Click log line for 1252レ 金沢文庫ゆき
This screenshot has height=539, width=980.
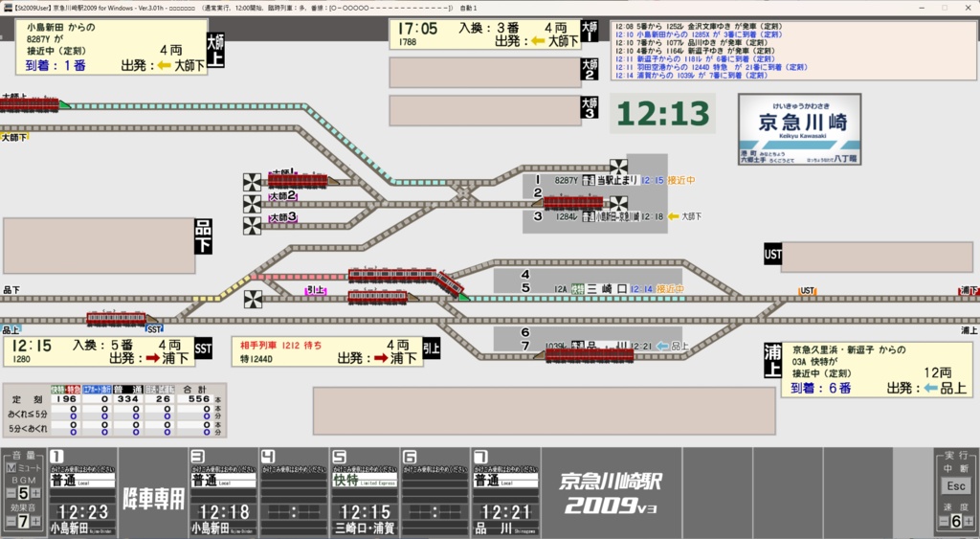coord(698,27)
